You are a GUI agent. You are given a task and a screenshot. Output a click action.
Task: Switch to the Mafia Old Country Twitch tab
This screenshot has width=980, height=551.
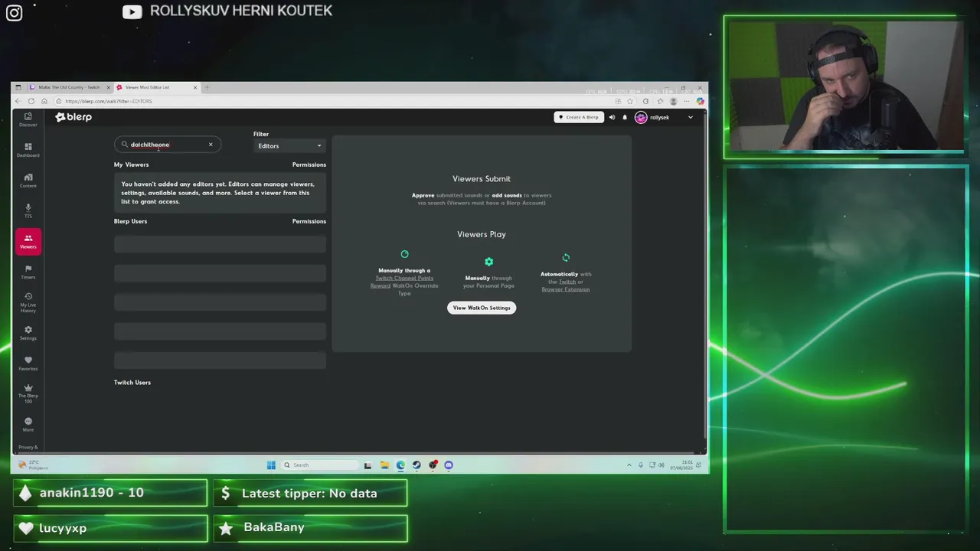coord(69,87)
